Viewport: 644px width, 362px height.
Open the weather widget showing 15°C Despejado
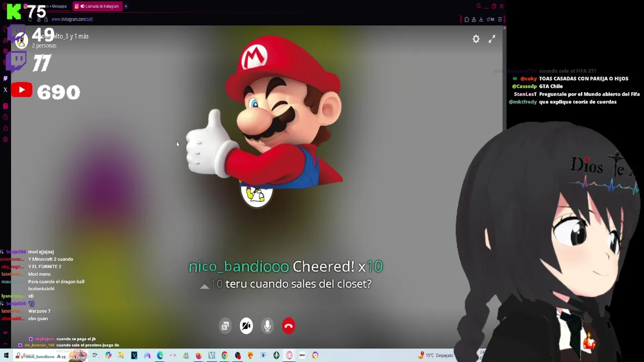(x=436, y=355)
